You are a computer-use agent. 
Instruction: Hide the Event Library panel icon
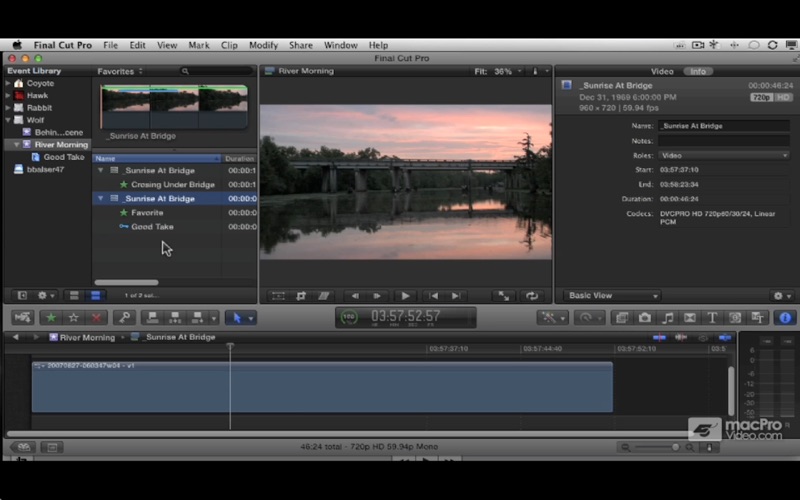click(x=22, y=295)
